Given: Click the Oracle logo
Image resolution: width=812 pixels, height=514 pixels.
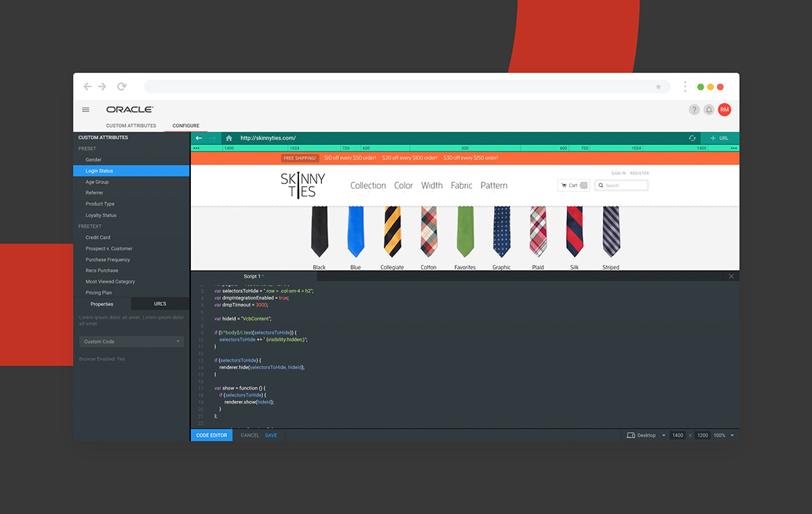Looking at the screenshot, I should [130, 109].
